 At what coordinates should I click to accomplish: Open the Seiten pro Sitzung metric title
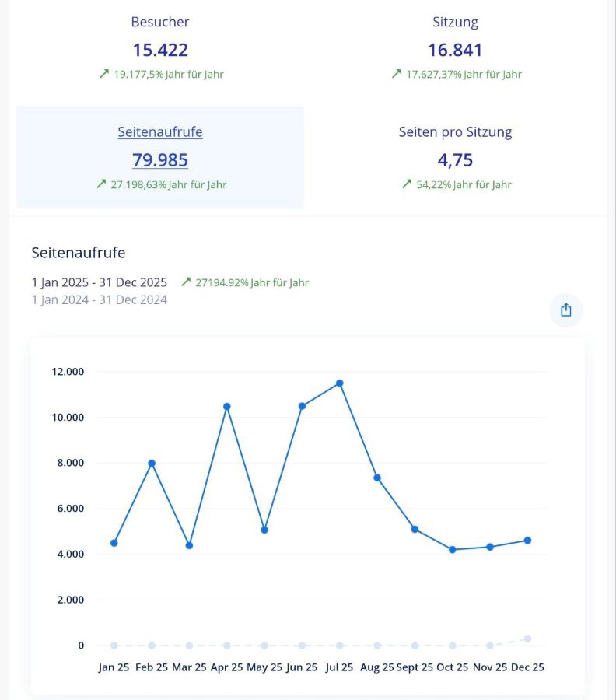click(x=455, y=132)
